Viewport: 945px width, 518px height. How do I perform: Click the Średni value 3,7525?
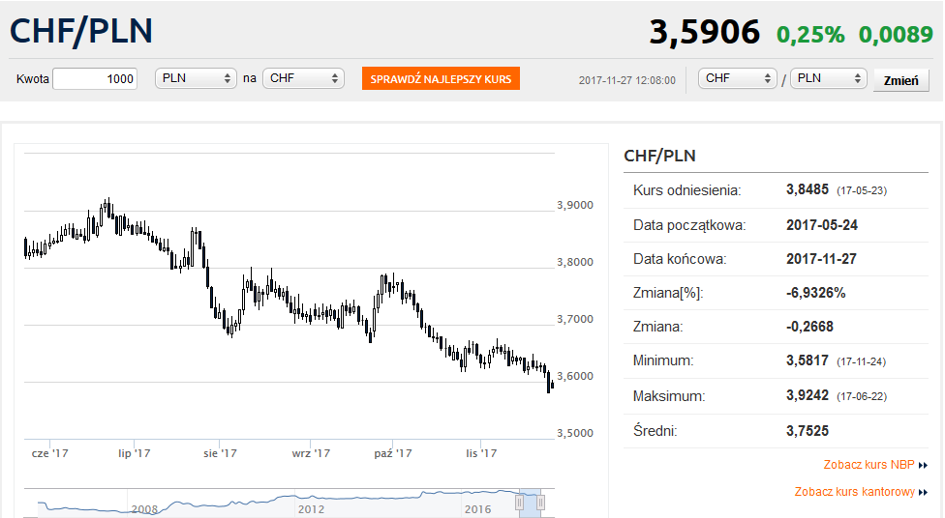click(807, 431)
